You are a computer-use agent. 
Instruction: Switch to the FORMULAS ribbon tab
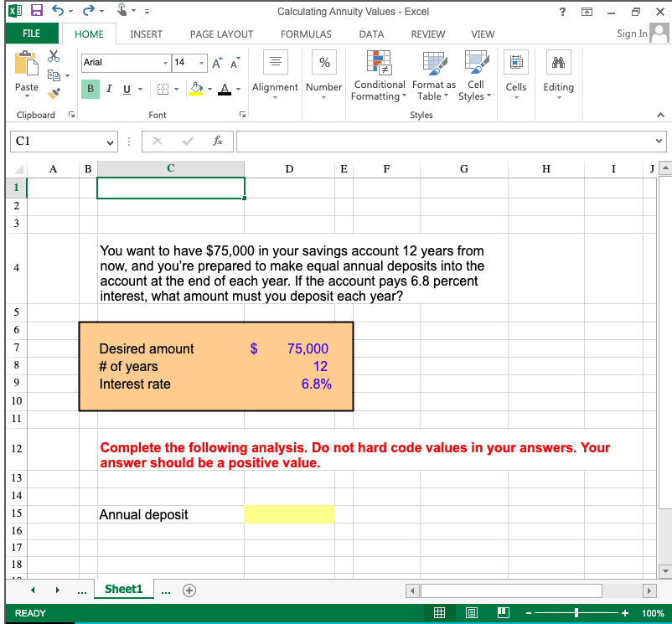306,34
